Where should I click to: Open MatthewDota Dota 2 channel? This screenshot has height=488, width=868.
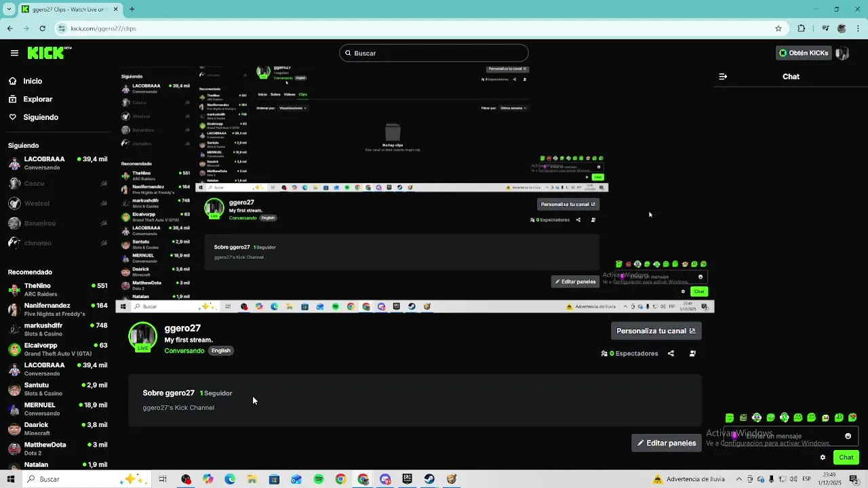pyautogui.click(x=58, y=449)
